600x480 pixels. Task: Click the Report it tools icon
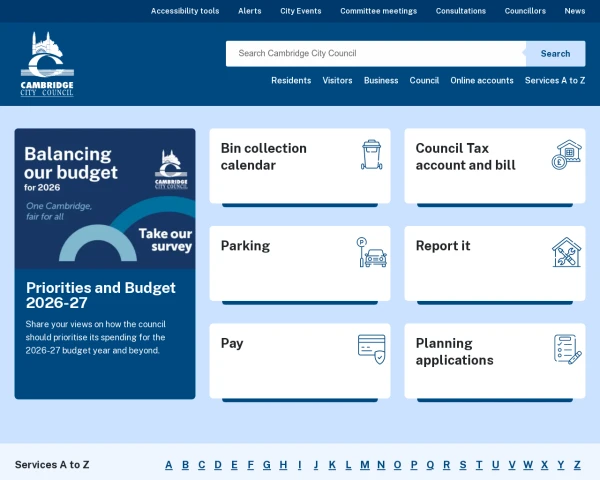pyautogui.click(x=567, y=252)
